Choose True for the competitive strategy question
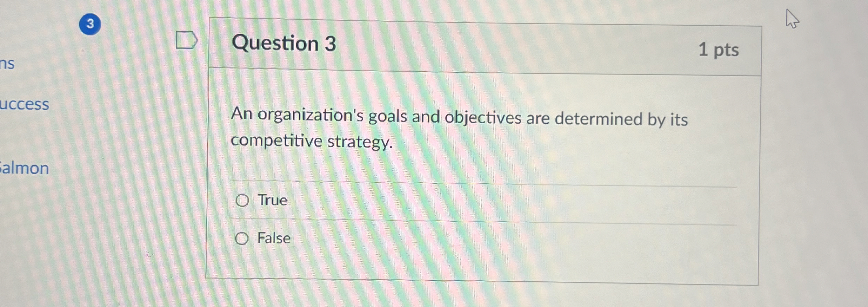This screenshot has height=307, width=868. click(243, 201)
